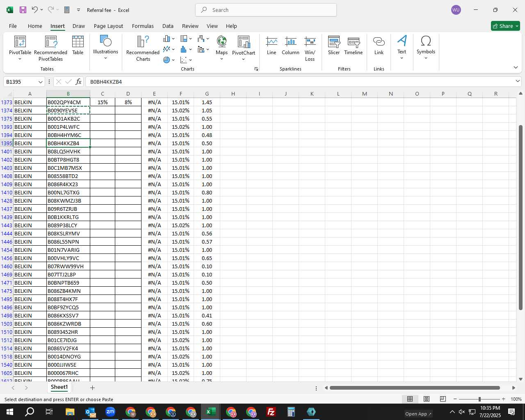Open Outlook from the taskbar
Viewport: 525px width, 420px height.
coord(90,412)
